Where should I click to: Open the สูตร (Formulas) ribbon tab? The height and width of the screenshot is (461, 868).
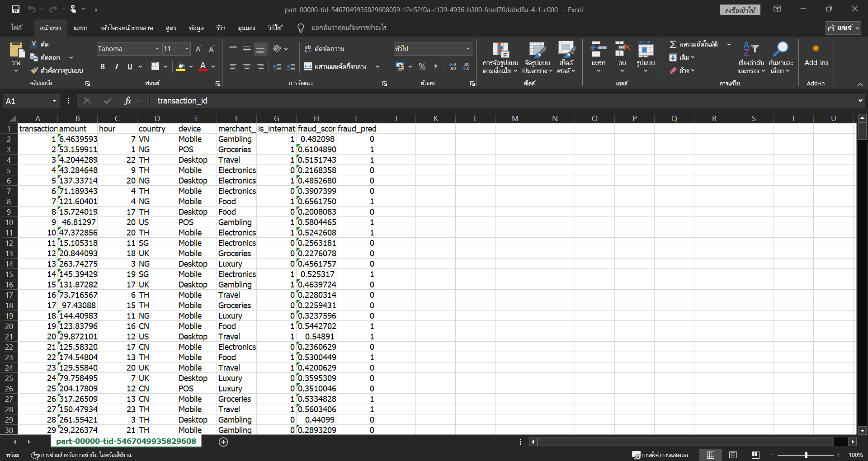click(171, 28)
